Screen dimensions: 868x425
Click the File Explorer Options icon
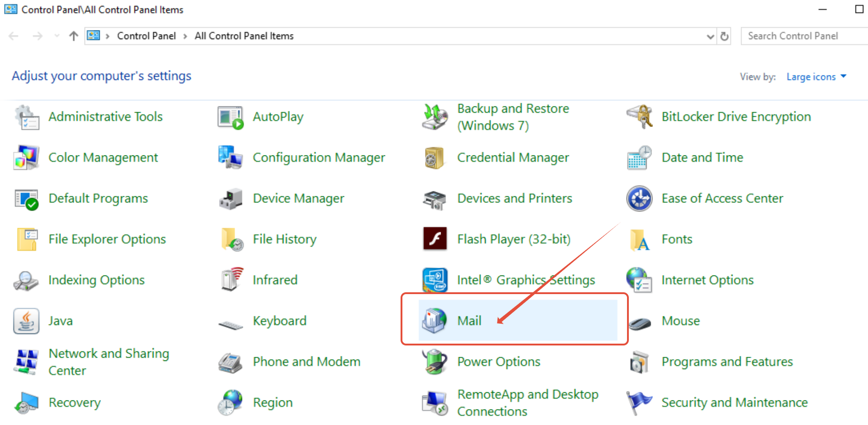tap(27, 239)
